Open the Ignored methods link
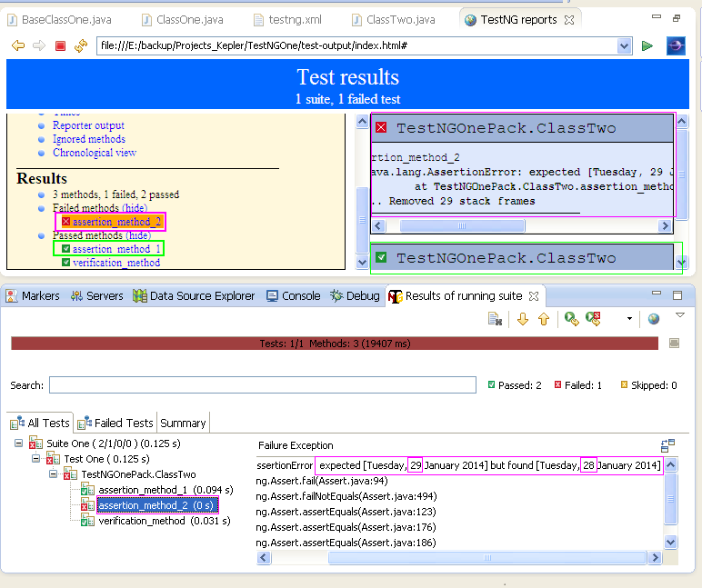 (88, 139)
